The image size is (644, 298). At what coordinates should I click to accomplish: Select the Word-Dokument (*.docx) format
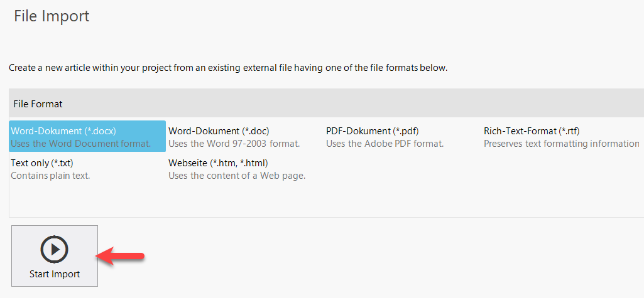pyautogui.click(x=63, y=131)
